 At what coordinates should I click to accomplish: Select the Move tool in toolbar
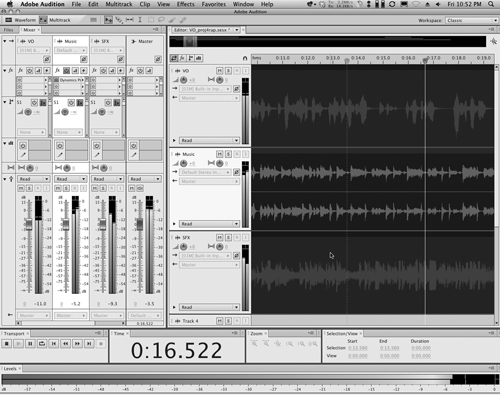pos(108,20)
